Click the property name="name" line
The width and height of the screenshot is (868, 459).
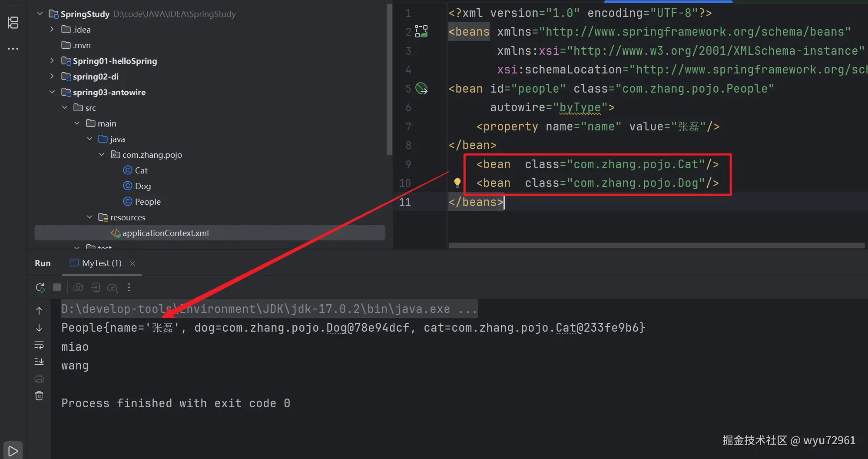(598, 126)
